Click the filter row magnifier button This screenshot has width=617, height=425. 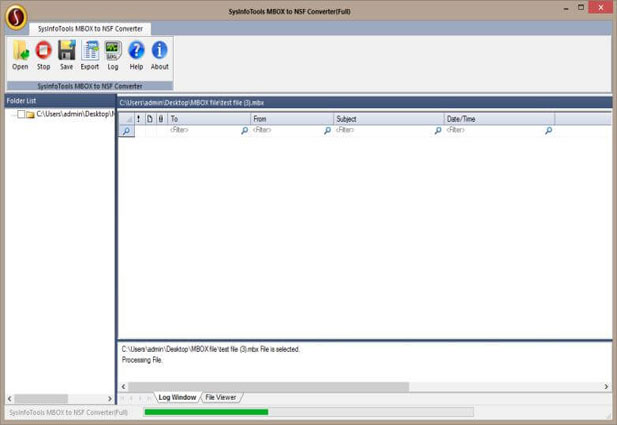126,131
